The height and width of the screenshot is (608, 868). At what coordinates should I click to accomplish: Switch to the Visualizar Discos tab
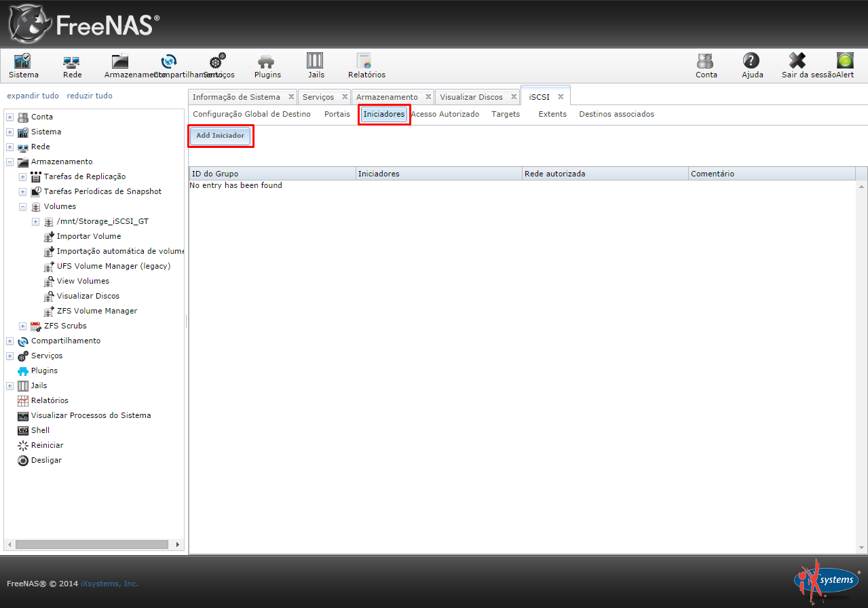(471, 97)
